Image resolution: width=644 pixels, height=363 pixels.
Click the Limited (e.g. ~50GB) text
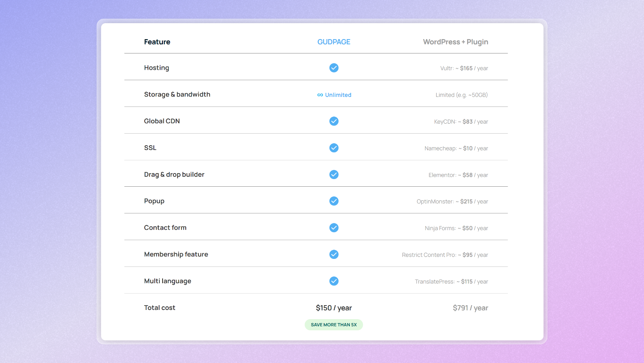[x=462, y=95]
